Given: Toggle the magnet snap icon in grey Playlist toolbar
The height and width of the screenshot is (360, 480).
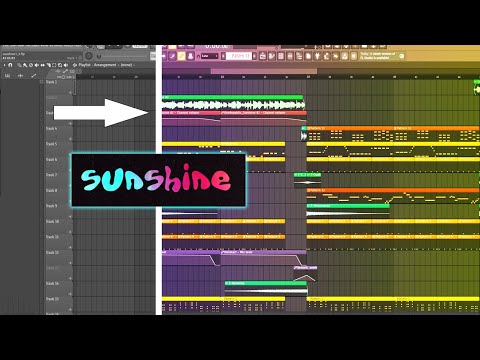Looking at the screenshot, I should pyautogui.click(x=10, y=65).
